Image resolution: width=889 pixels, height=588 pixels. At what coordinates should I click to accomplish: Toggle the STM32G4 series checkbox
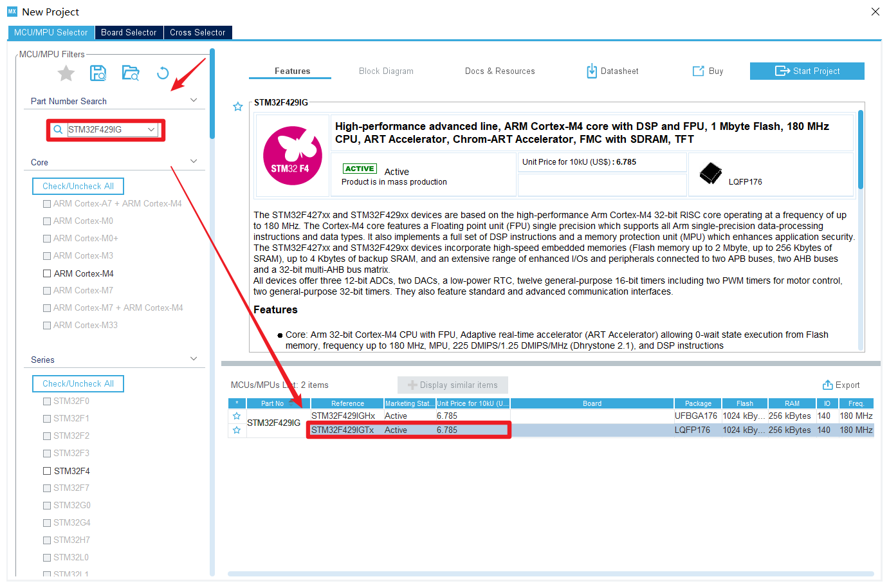[47, 523]
